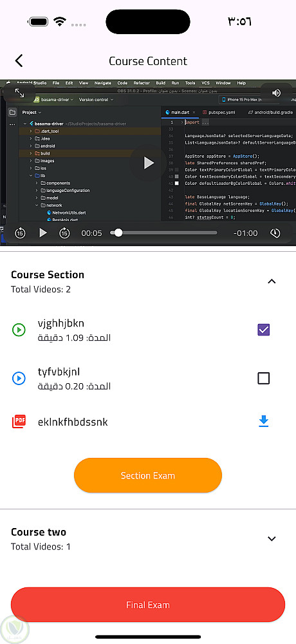This screenshot has height=644, width=296.
Task: Collapse the Course Section chevron
Action: pos(272,281)
